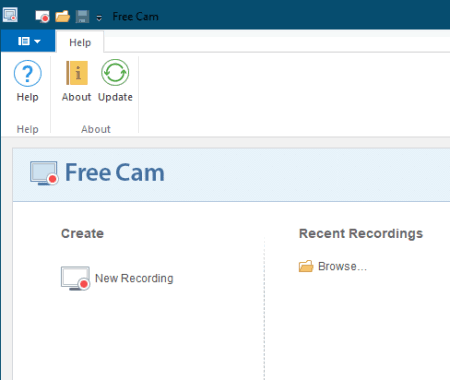Click the Free Cam app icon in title bar
Image resolution: width=450 pixels, height=380 pixels.
click(10, 15)
